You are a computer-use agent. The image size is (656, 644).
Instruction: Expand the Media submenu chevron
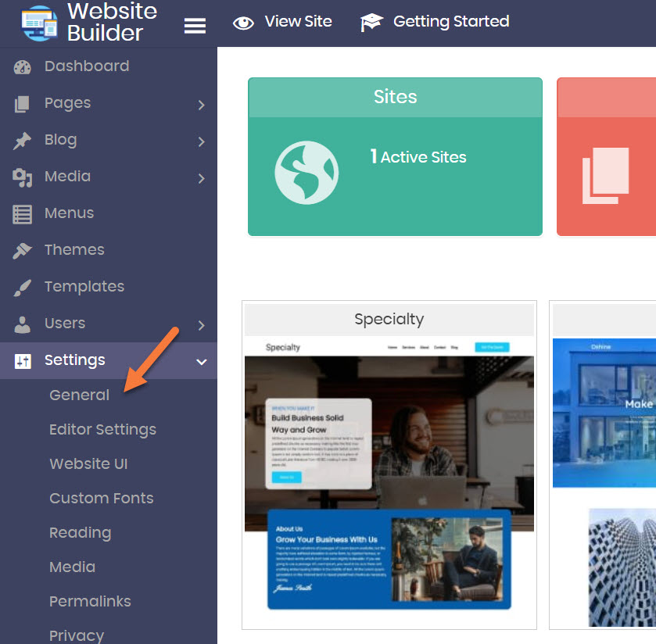[x=201, y=178]
